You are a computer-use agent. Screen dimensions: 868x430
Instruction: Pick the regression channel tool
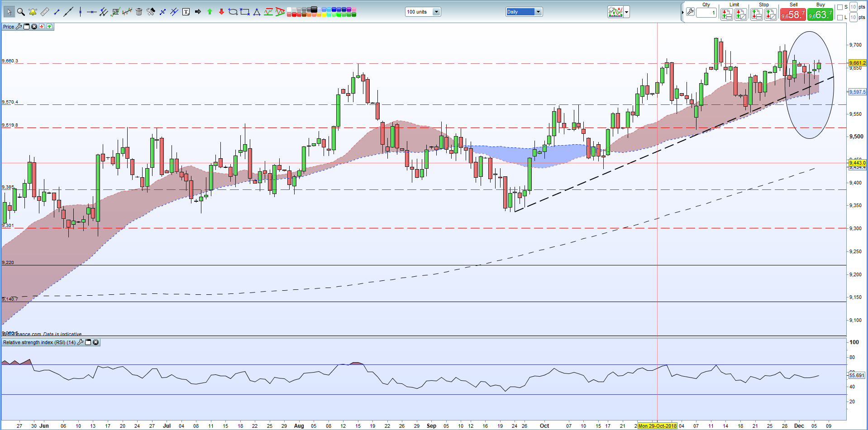point(127,12)
